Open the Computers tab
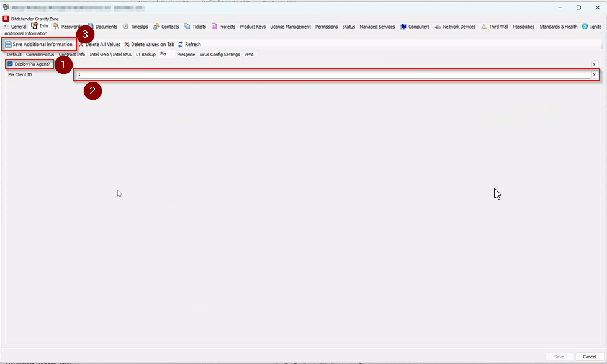The height and width of the screenshot is (364, 607). (x=415, y=27)
